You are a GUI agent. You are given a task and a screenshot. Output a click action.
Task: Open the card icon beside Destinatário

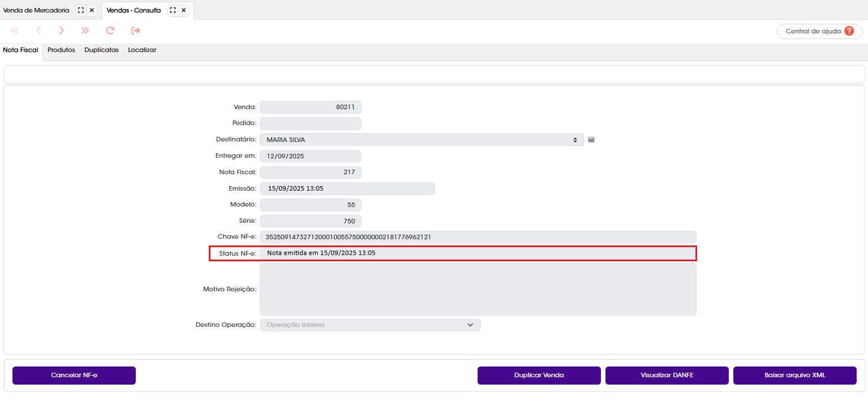[x=591, y=140]
